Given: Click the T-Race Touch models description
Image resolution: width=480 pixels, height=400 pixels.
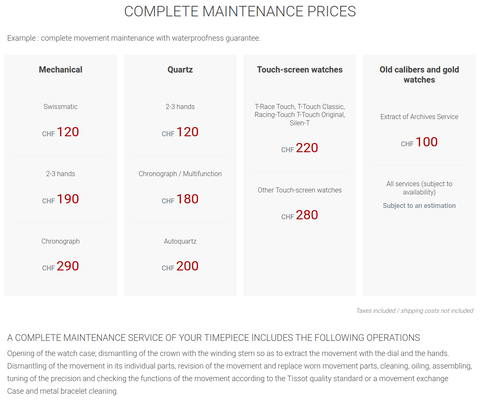Looking at the screenshot, I should pyautogui.click(x=300, y=115).
